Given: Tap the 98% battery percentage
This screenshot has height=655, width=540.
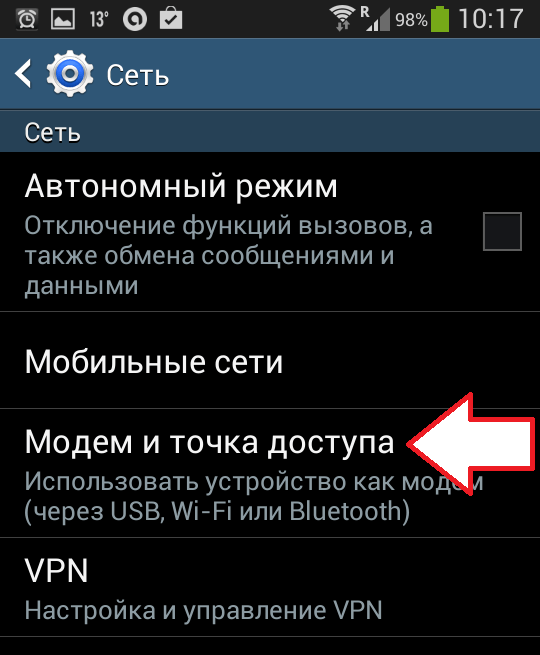Looking at the screenshot, I should tap(411, 20).
